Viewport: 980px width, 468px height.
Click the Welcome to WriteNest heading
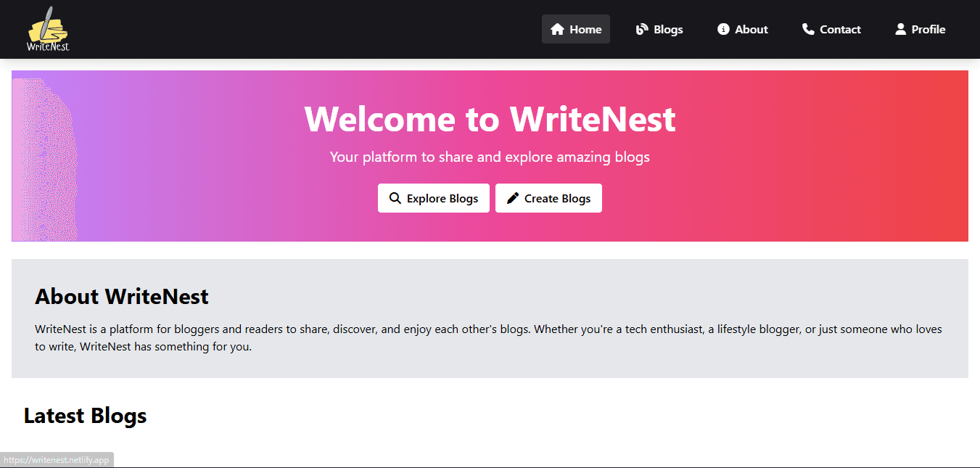(490, 119)
